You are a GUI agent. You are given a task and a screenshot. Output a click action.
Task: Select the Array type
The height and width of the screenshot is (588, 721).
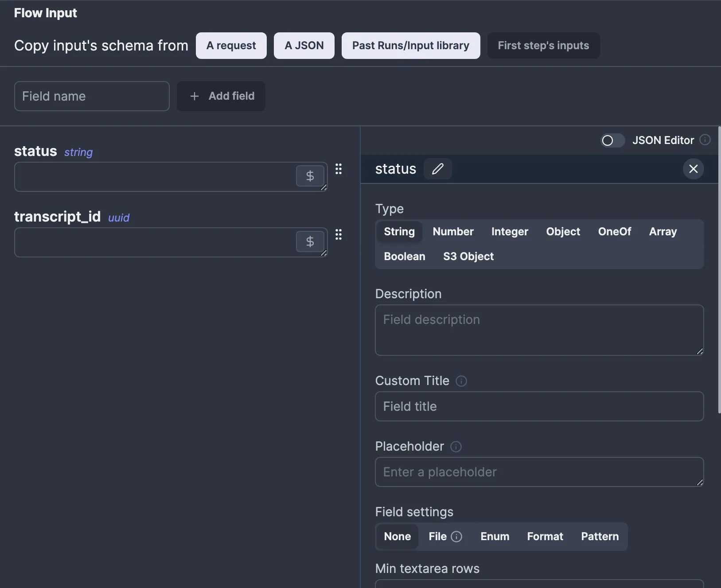(663, 232)
